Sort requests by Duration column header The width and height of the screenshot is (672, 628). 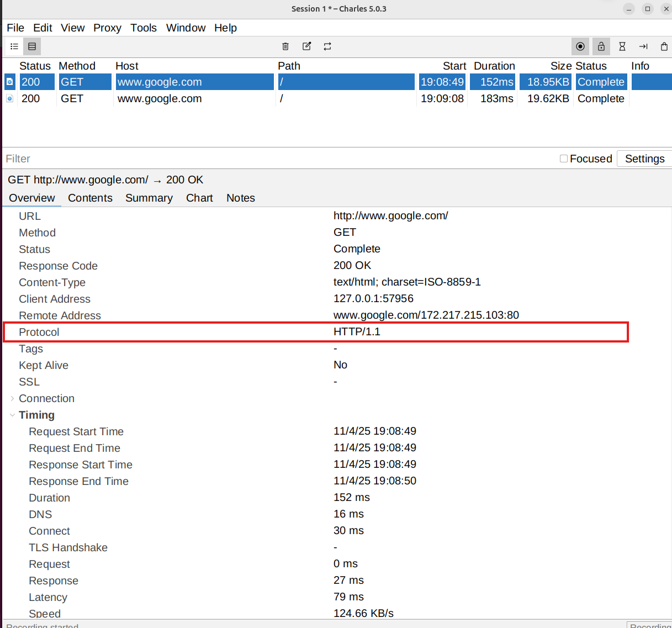click(x=494, y=66)
